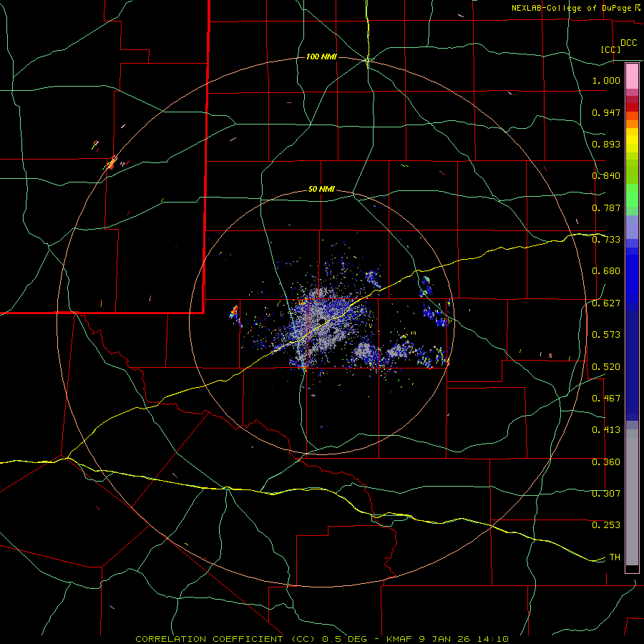The image size is (644, 644).
Task: Click the 50 NMI range ring label
Action: (x=321, y=190)
